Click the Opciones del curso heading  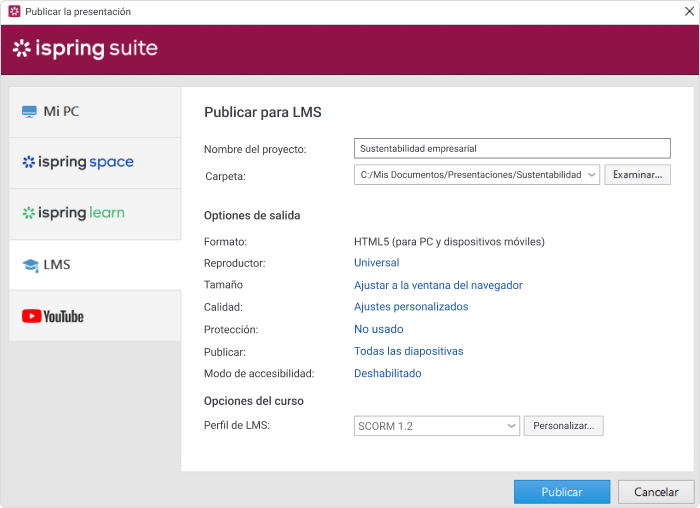tap(254, 401)
